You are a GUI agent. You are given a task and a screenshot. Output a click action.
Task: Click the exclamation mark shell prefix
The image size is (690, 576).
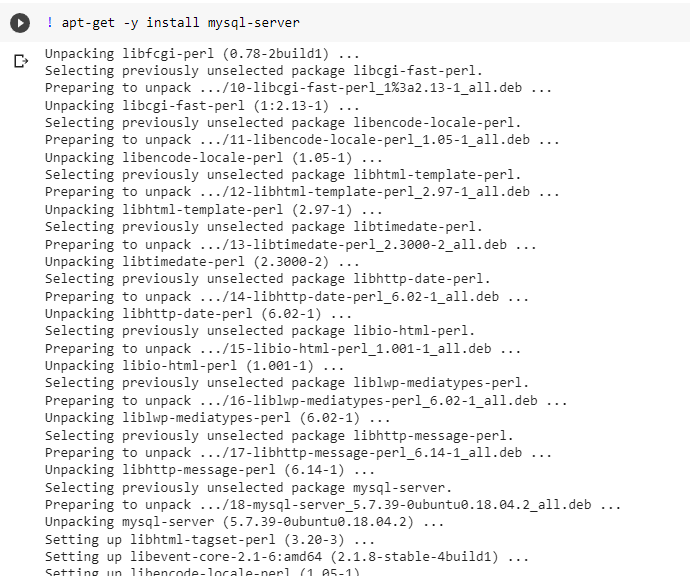click(50, 22)
